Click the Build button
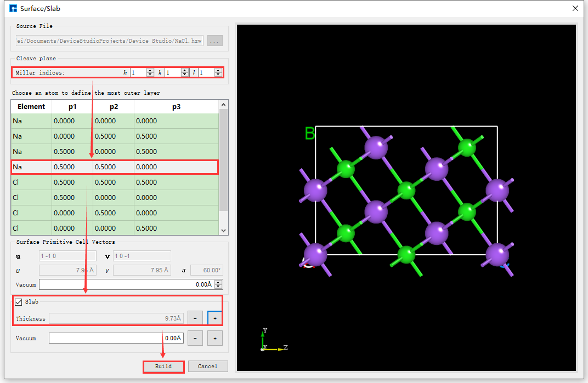588x383 pixels. pyautogui.click(x=163, y=367)
